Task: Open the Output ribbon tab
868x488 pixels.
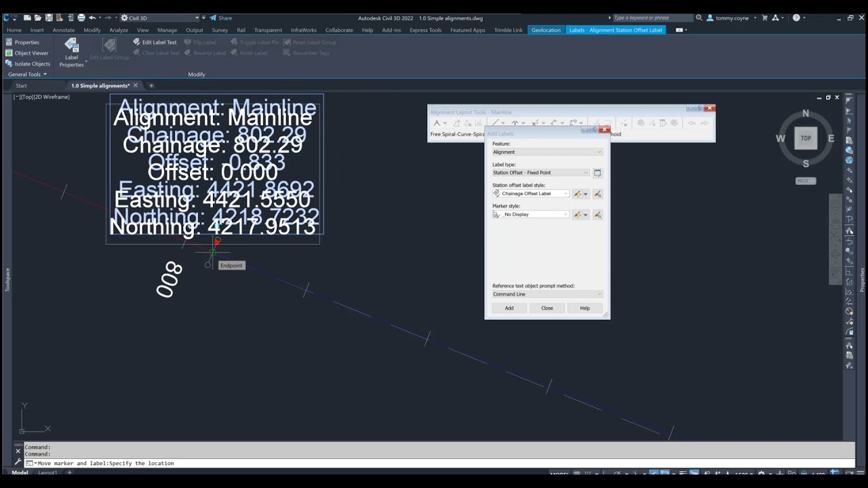Action: [x=195, y=30]
